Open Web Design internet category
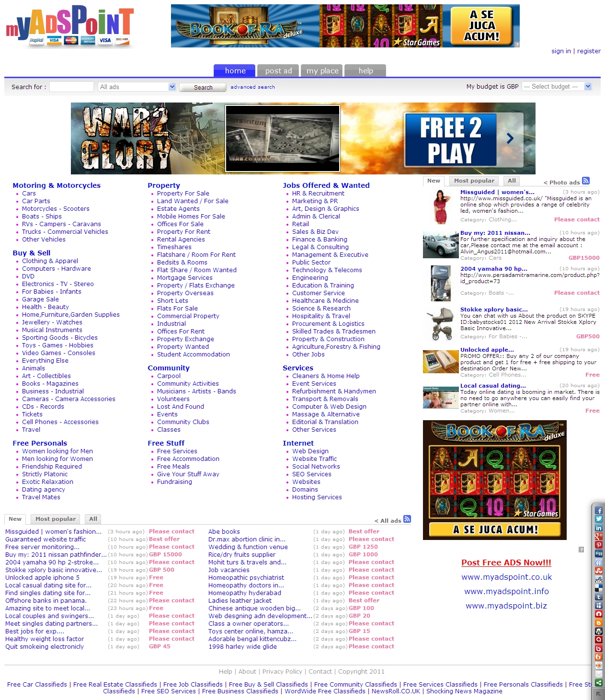The height and width of the screenshot is (700, 605). click(x=310, y=451)
